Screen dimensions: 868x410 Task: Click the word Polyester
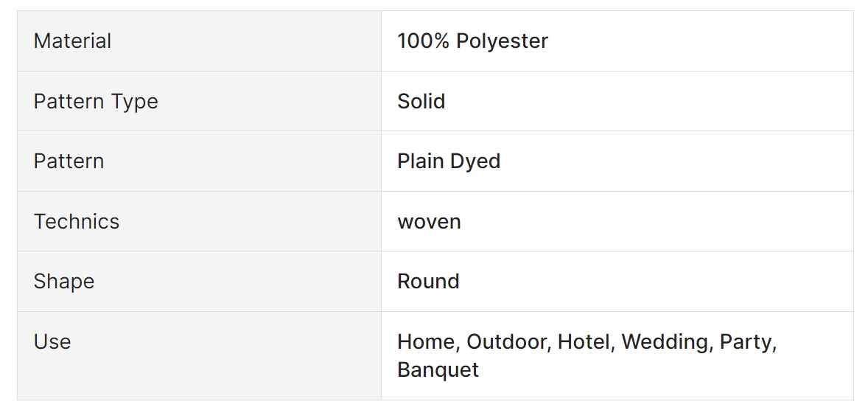[502, 41]
